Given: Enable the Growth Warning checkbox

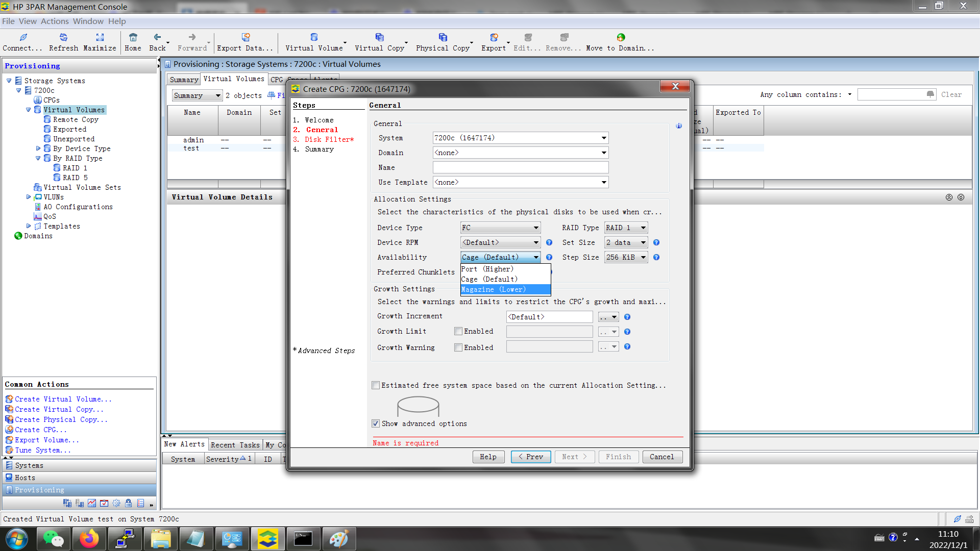Looking at the screenshot, I should click(x=458, y=348).
